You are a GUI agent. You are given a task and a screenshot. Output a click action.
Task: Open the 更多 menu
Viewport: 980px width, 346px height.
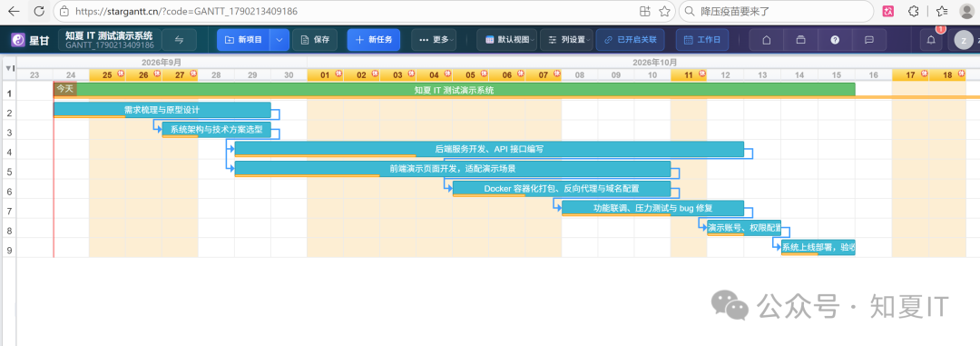pyautogui.click(x=434, y=40)
